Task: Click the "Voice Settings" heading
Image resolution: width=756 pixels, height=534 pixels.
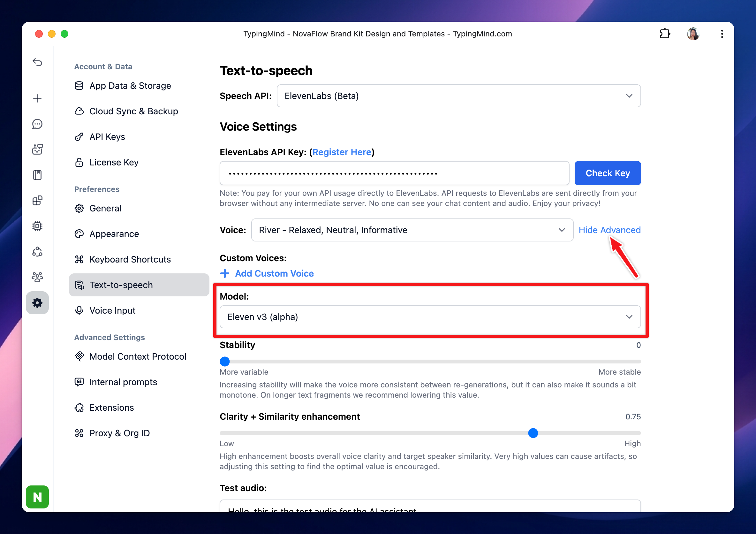Action: 258,127
